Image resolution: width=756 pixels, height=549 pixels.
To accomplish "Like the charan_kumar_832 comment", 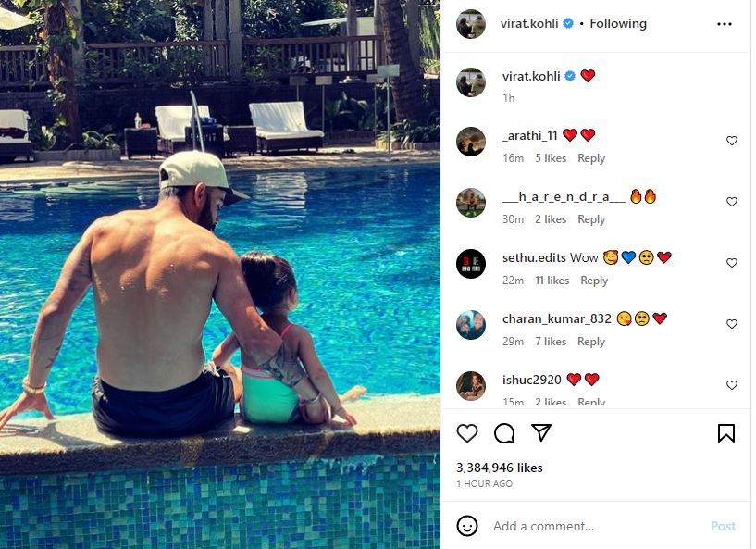I will pyautogui.click(x=731, y=324).
